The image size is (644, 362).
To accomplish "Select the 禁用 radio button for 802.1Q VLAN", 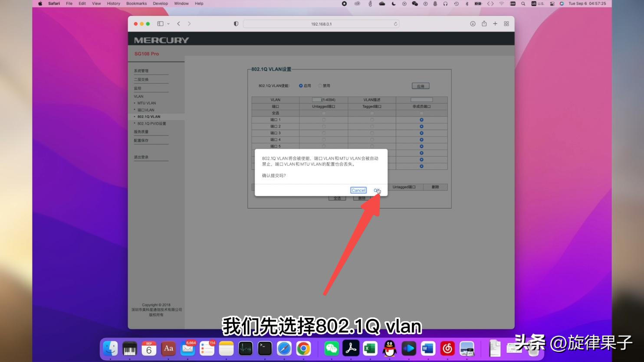I will click(x=320, y=85).
